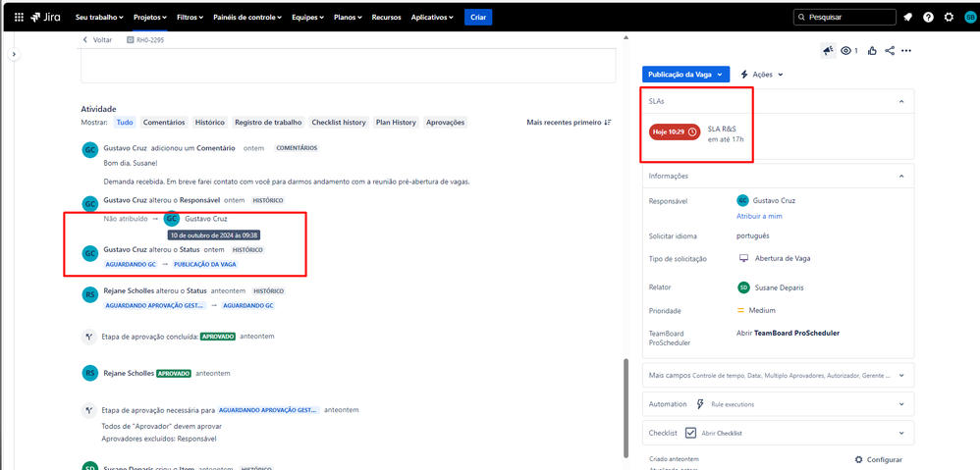Open the Aplicativos menu

click(x=432, y=18)
